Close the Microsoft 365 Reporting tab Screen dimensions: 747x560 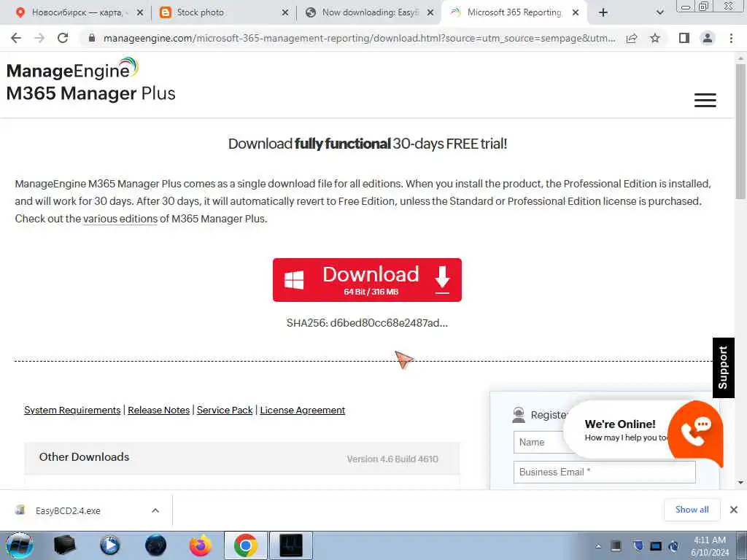click(576, 13)
